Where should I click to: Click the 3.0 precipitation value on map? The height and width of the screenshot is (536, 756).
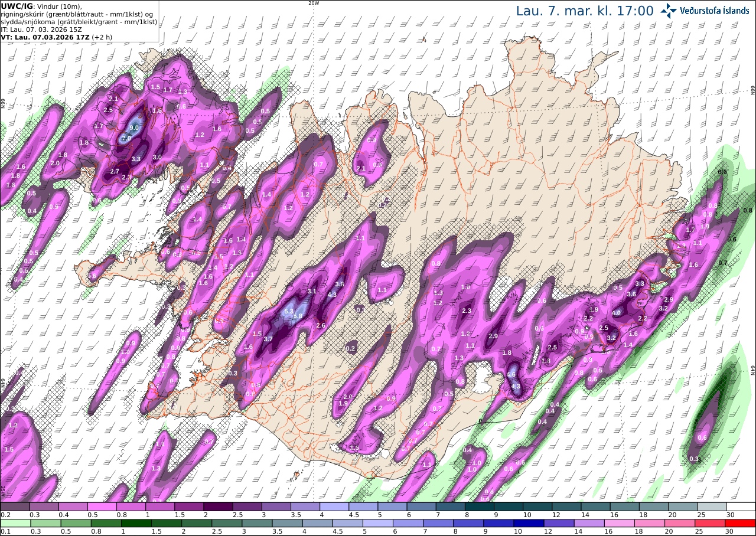[157, 158]
